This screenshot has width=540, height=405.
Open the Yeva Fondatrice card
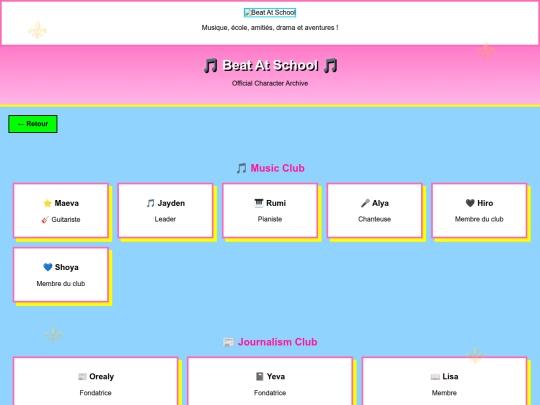tap(270, 381)
